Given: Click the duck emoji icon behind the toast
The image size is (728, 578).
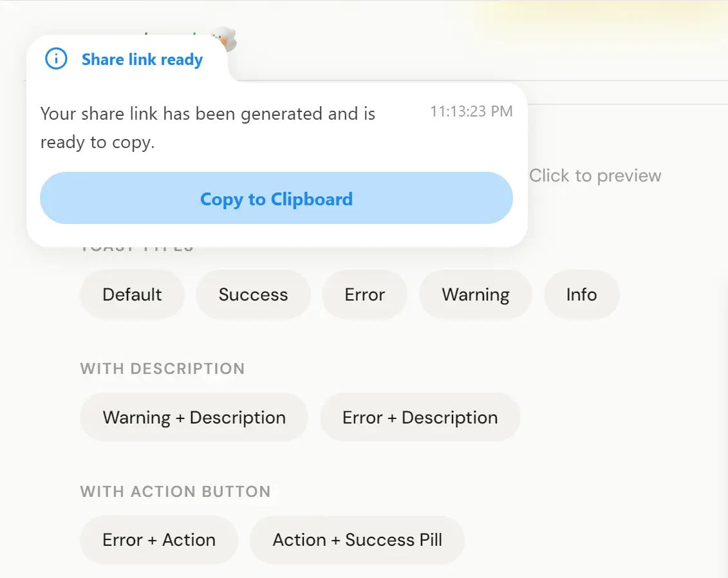Looking at the screenshot, I should click(225, 40).
